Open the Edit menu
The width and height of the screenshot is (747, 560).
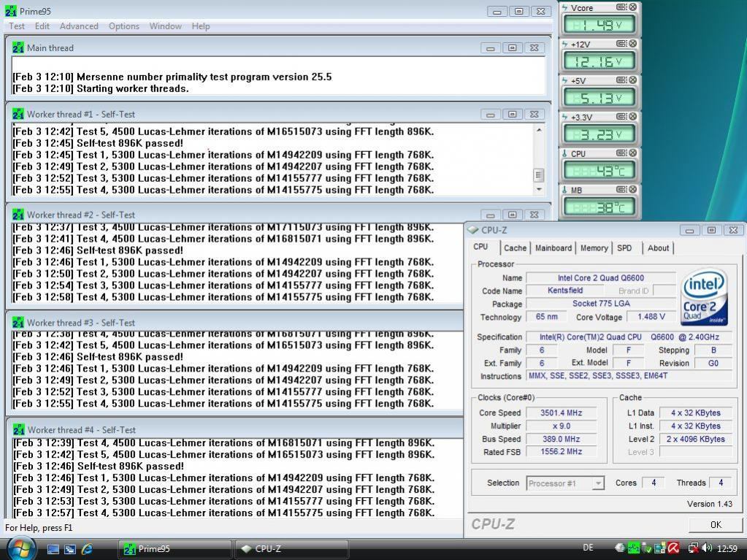pos(42,26)
